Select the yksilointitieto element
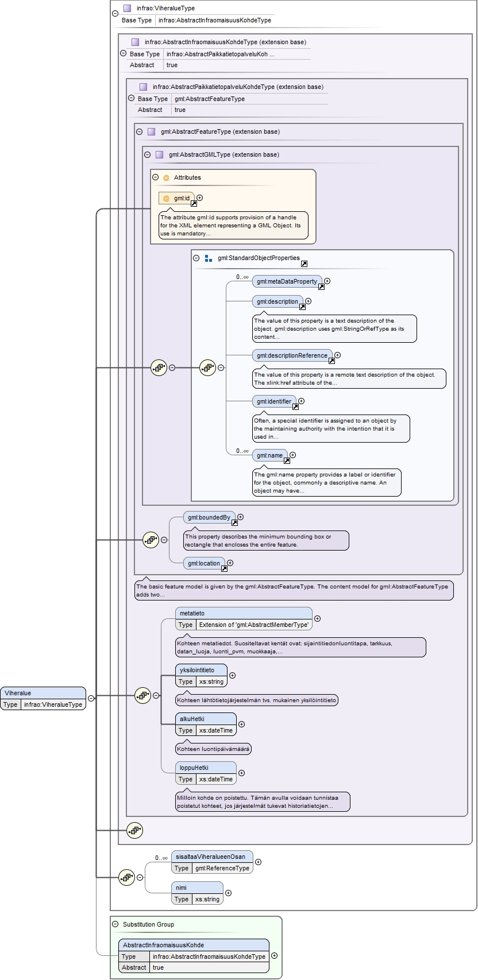The image size is (478, 980). point(201,676)
